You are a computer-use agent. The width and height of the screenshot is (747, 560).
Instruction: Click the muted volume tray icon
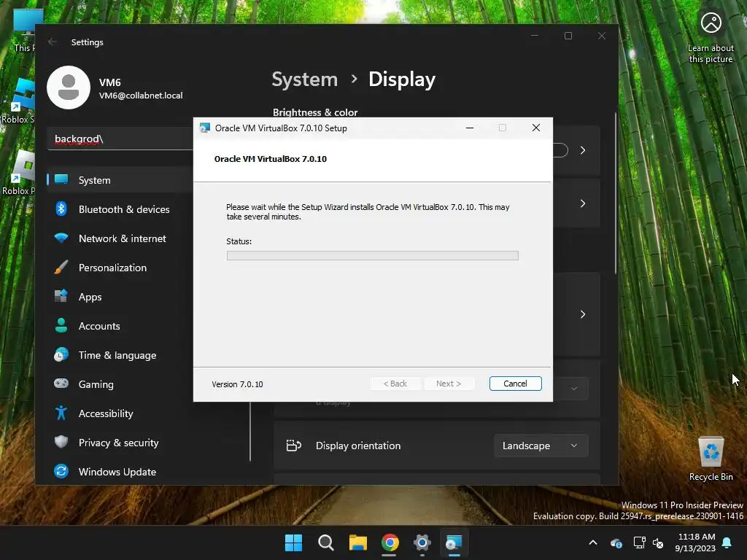pos(658,542)
